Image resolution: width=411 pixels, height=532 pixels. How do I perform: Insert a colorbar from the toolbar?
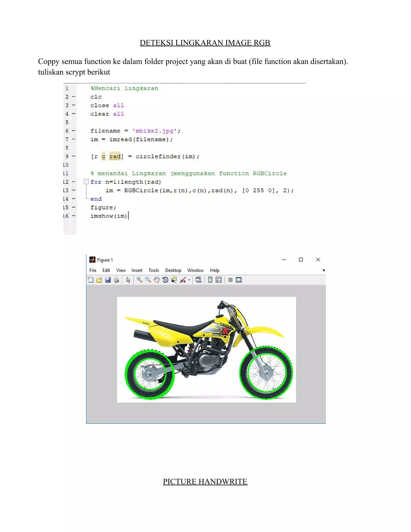pyautogui.click(x=210, y=280)
